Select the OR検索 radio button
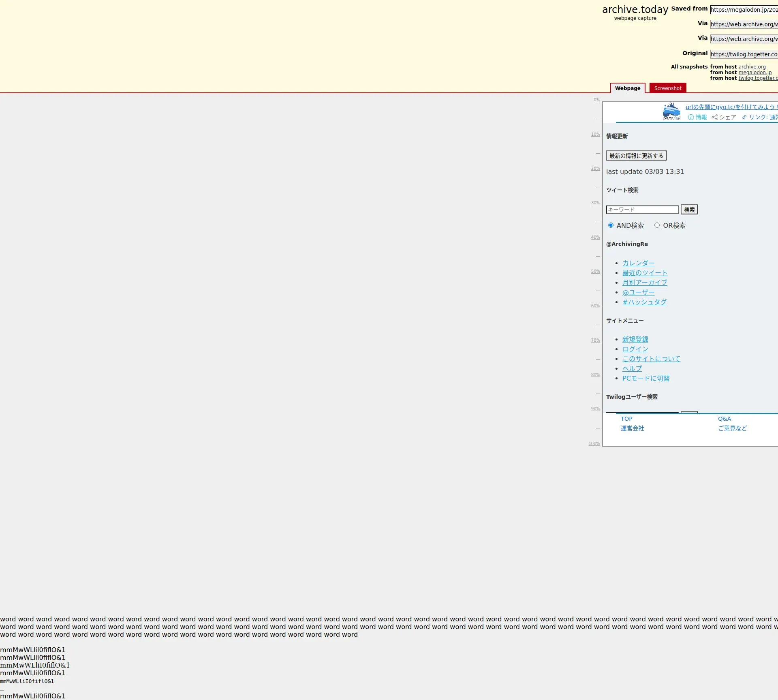The height and width of the screenshot is (700, 778). [657, 225]
